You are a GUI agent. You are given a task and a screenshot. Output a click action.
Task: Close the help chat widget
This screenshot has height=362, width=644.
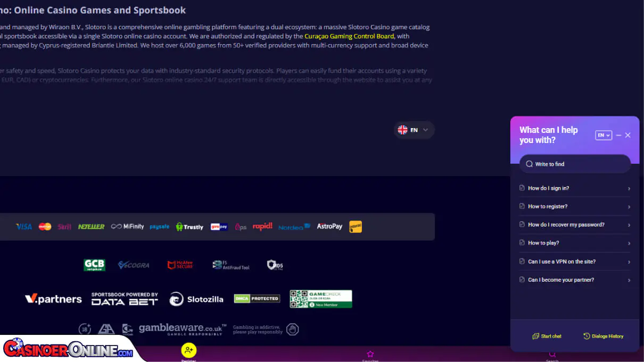(x=628, y=136)
